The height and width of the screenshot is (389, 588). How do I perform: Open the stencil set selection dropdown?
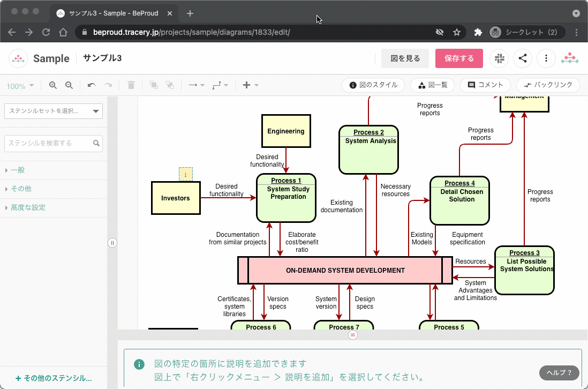coord(54,111)
